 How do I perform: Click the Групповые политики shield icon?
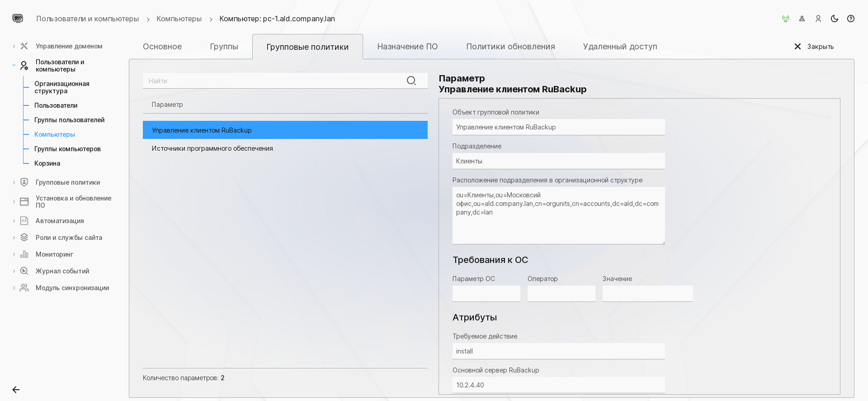click(24, 182)
